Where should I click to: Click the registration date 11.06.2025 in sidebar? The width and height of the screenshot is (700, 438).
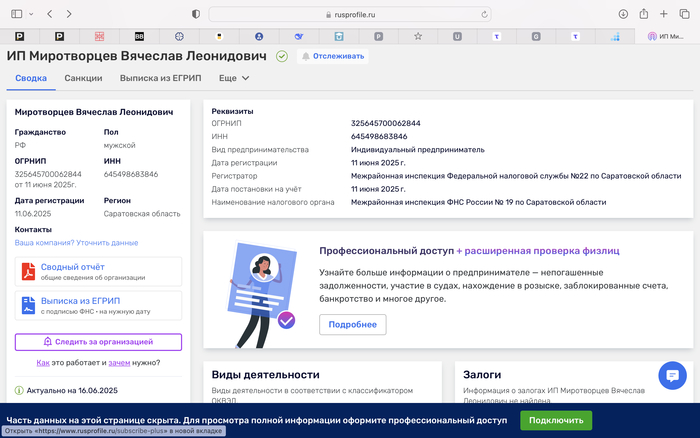point(33,214)
